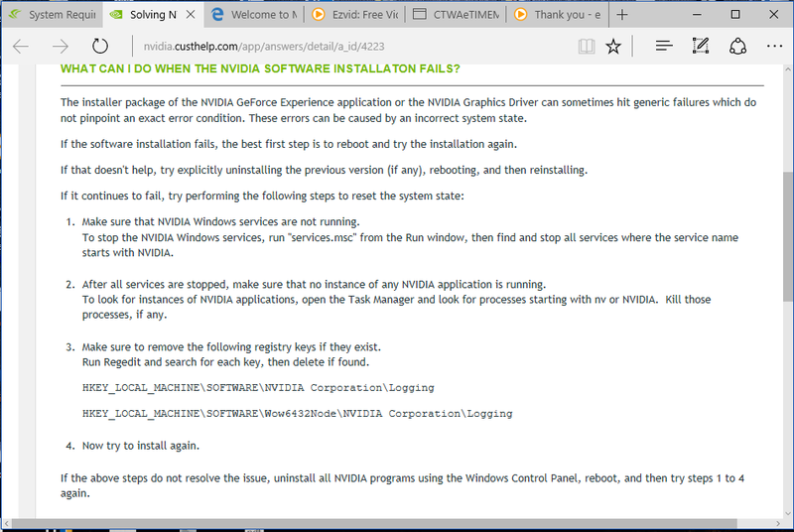Click 'Make sure that NVIDIA Windows services' line
This screenshot has width=794, height=532.
(220, 221)
